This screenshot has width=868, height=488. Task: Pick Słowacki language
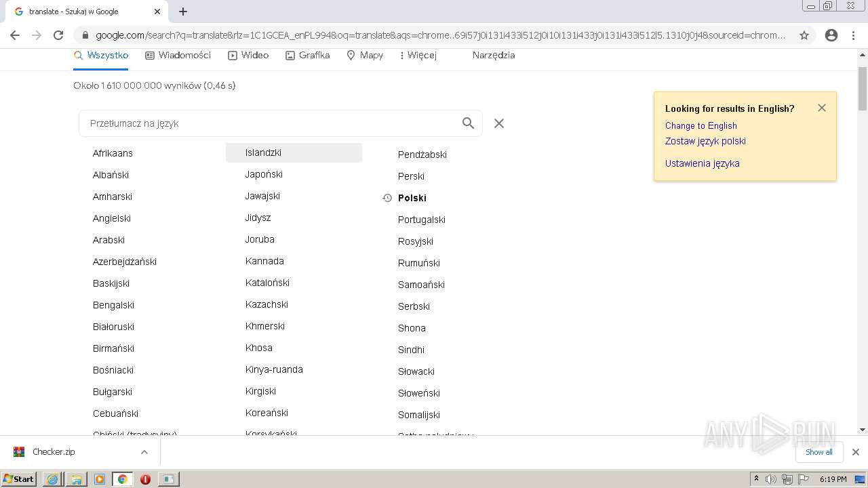click(416, 371)
